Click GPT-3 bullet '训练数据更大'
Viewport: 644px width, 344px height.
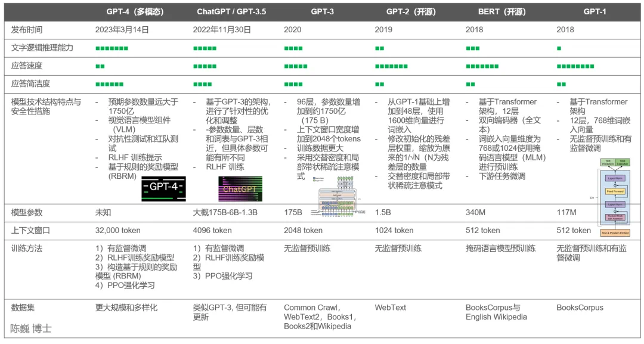point(320,148)
